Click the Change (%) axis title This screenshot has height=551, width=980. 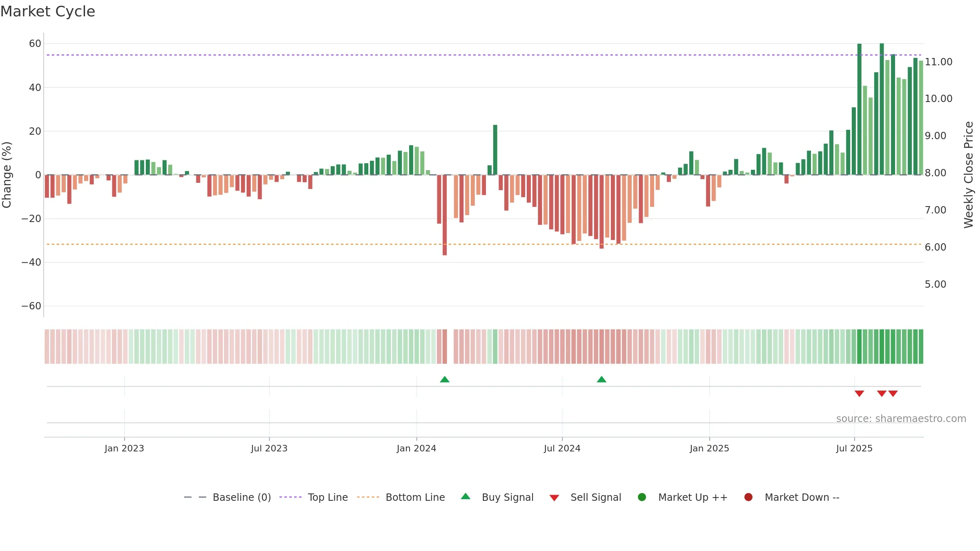point(7,175)
